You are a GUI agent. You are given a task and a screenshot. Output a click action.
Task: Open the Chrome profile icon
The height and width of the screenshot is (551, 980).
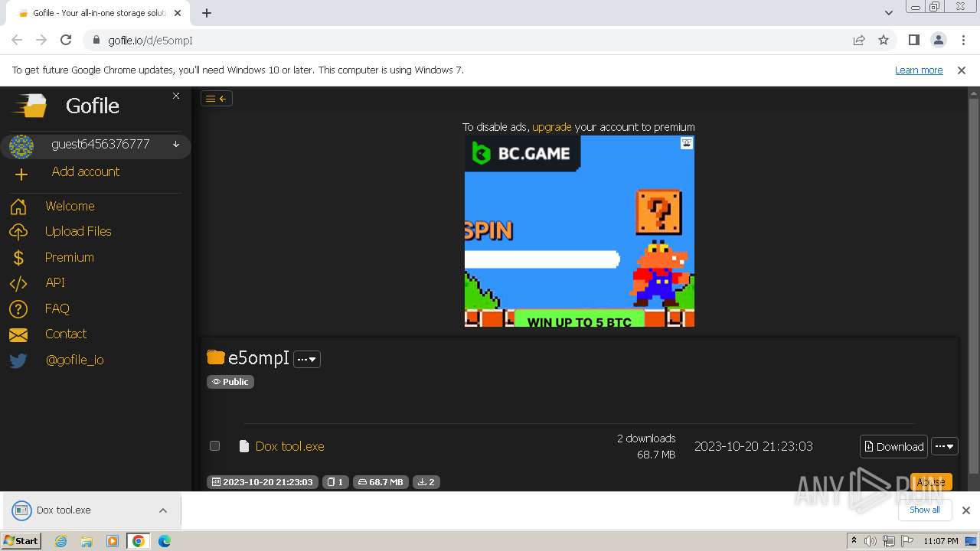[938, 40]
